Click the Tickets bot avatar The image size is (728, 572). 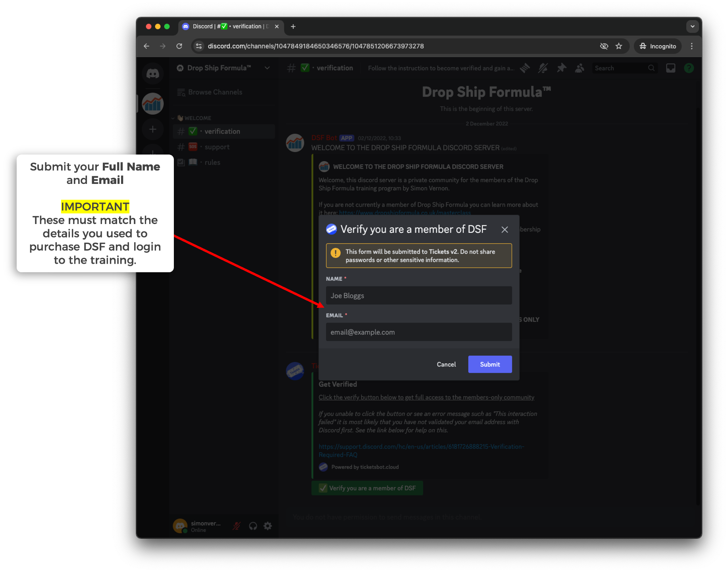(295, 371)
